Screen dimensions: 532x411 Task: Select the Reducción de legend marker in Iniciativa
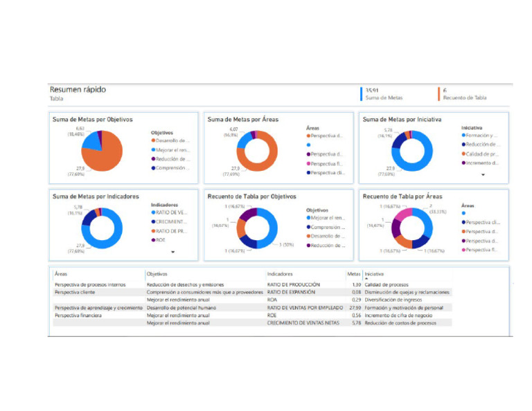coord(463,145)
